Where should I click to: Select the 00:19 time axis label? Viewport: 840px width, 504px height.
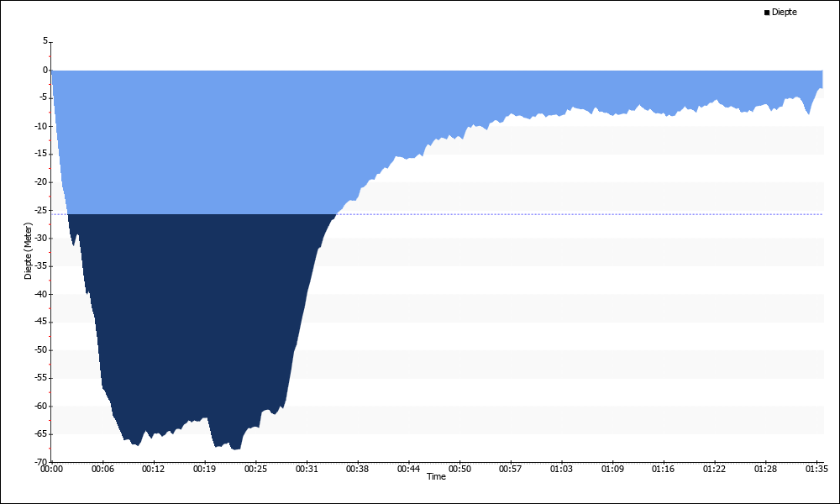pos(204,470)
